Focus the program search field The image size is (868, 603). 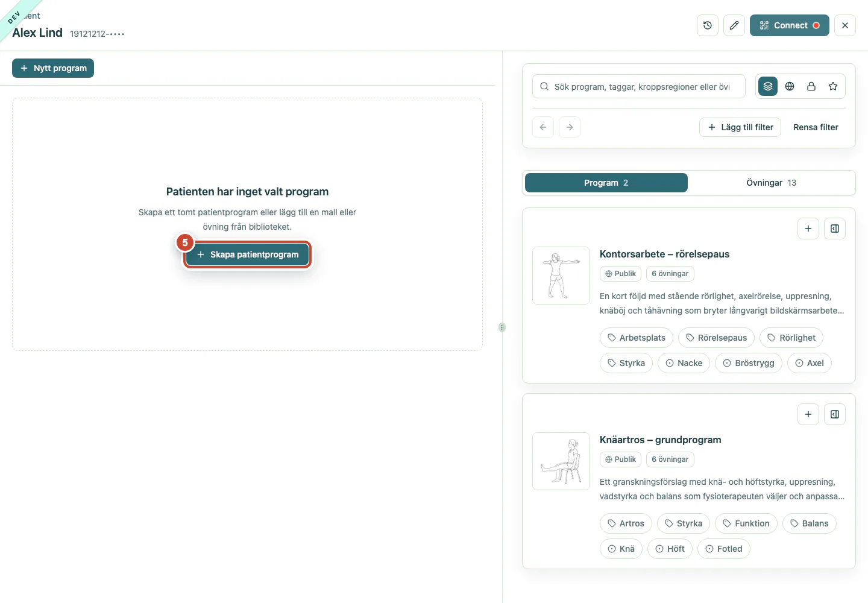639,86
